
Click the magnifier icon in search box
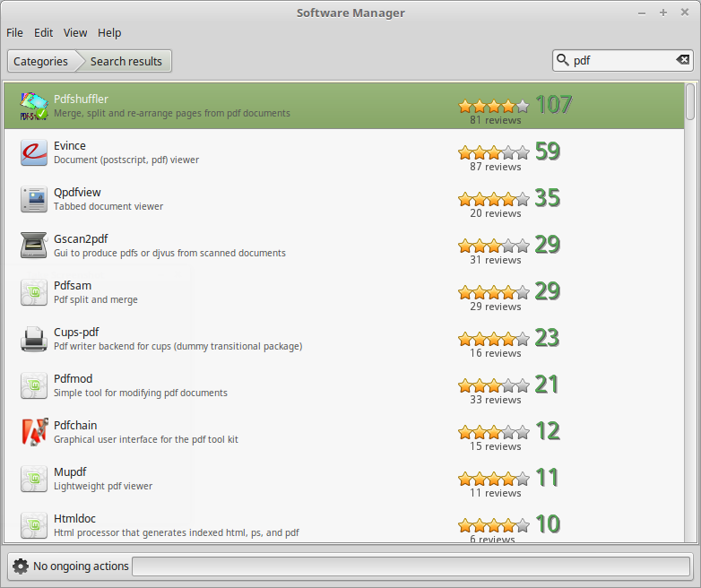pos(563,60)
